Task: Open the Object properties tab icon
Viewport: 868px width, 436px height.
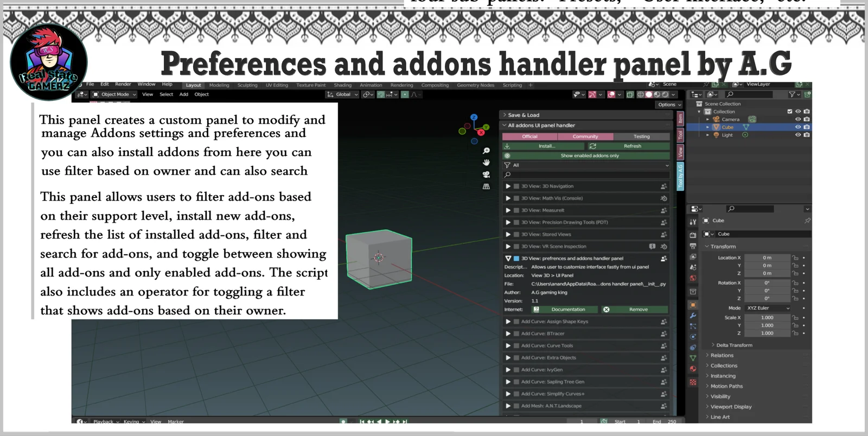Action: pyautogui.click(x=693, y=305)
